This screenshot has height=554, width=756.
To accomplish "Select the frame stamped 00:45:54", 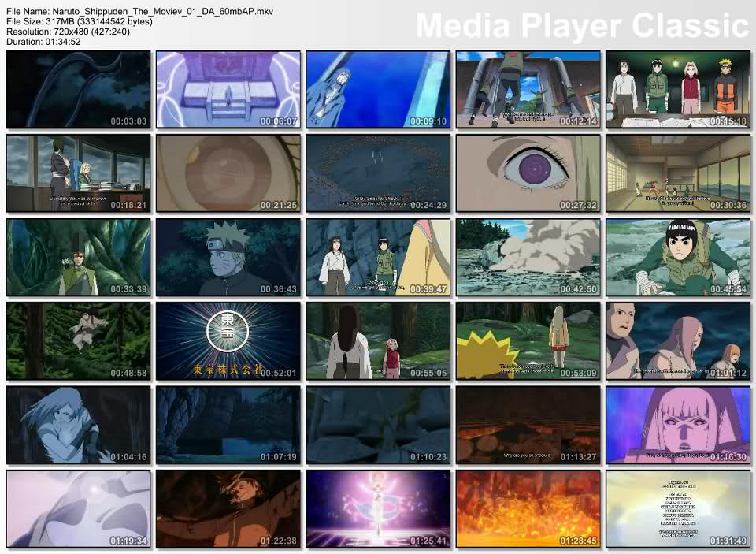I will pyautogui.click(x=678, y=257).
